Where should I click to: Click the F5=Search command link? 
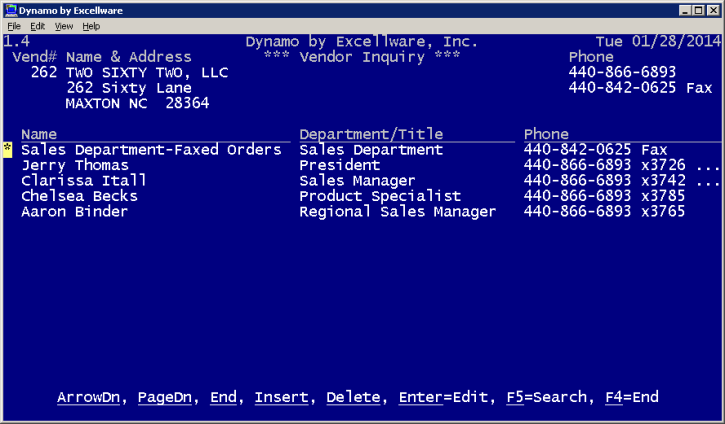coord(547,397)
